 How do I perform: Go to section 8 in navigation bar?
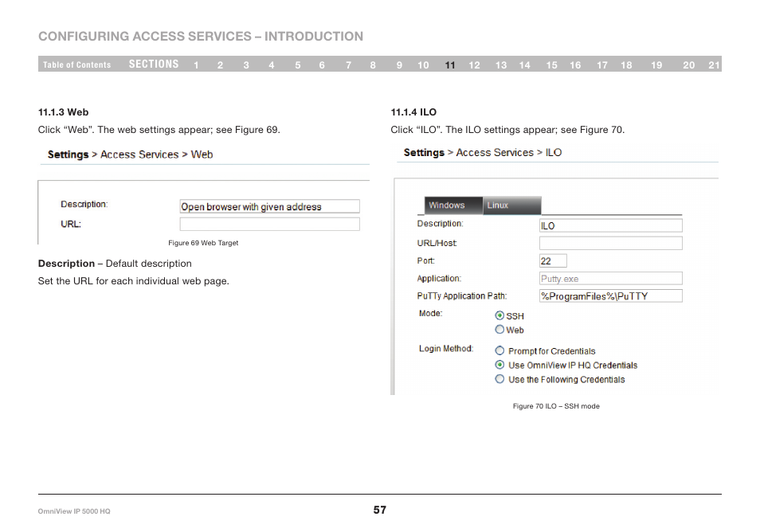pos(373,65)
